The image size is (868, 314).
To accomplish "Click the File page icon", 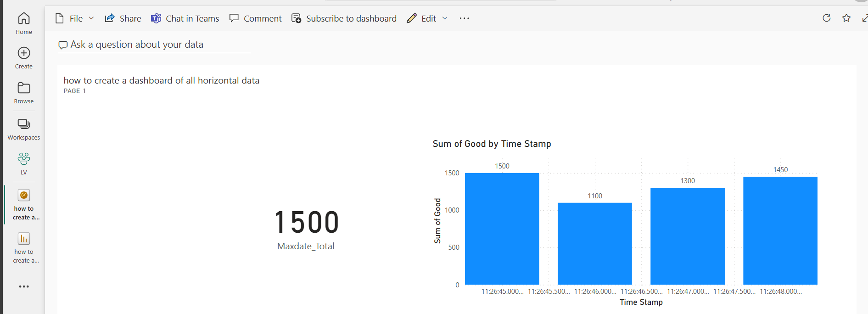I will coord(59,18).
